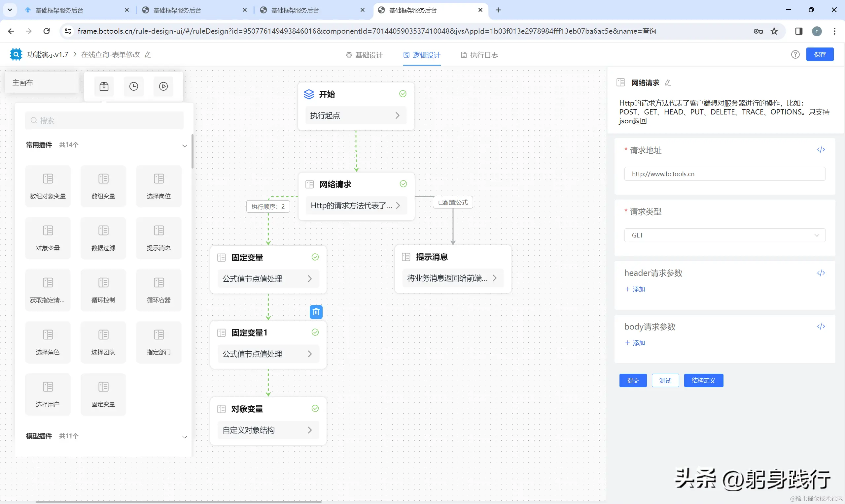
Task: Switch to the 基础设计 tab
Action: click(x=364, y=55)
